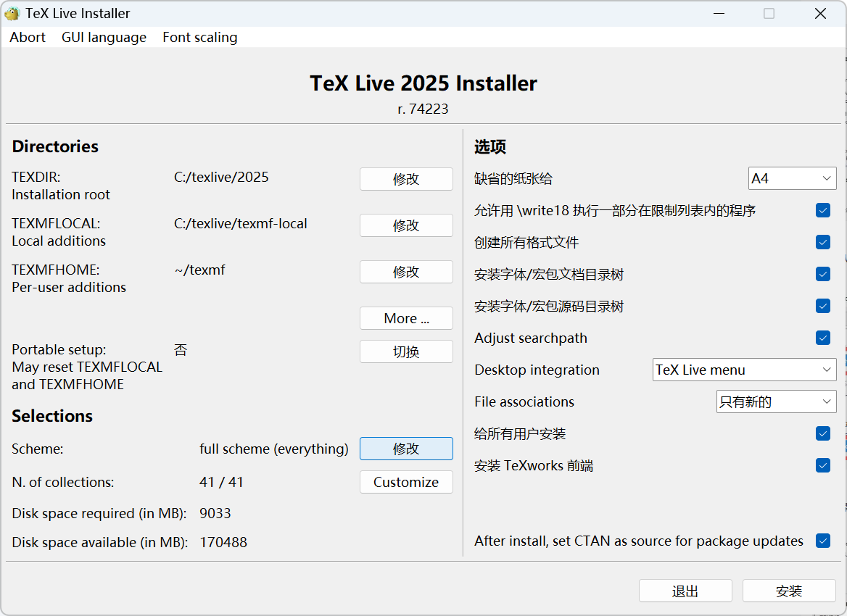Viewport: 847px width, 616px height.
Task: Modify the TEXMFHOME per-user directory
Action: pyautogui.click(x=406, y=272)
